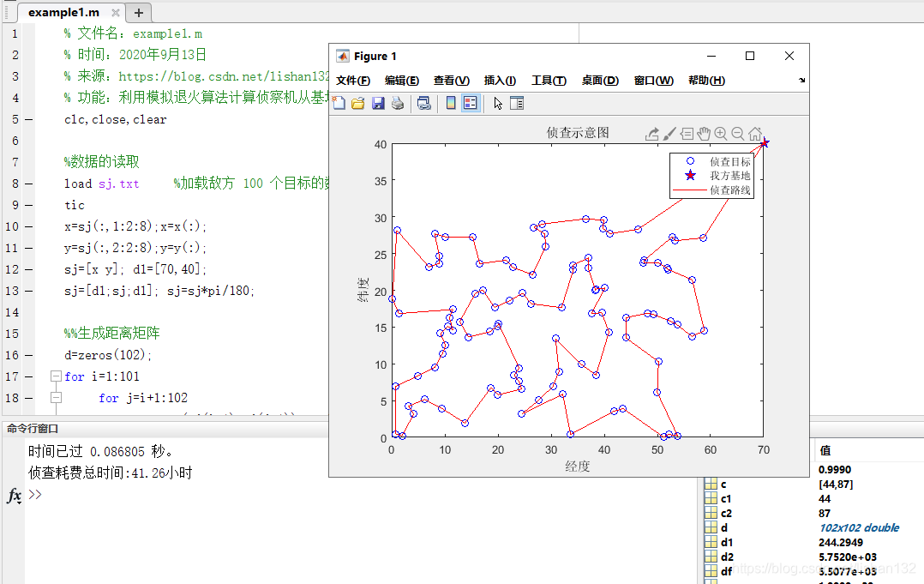This screenshot has width=924, height=584.
Task: Toggle the Insert Colorbar button
Action: pyautogui.click(x=451, y=104)
